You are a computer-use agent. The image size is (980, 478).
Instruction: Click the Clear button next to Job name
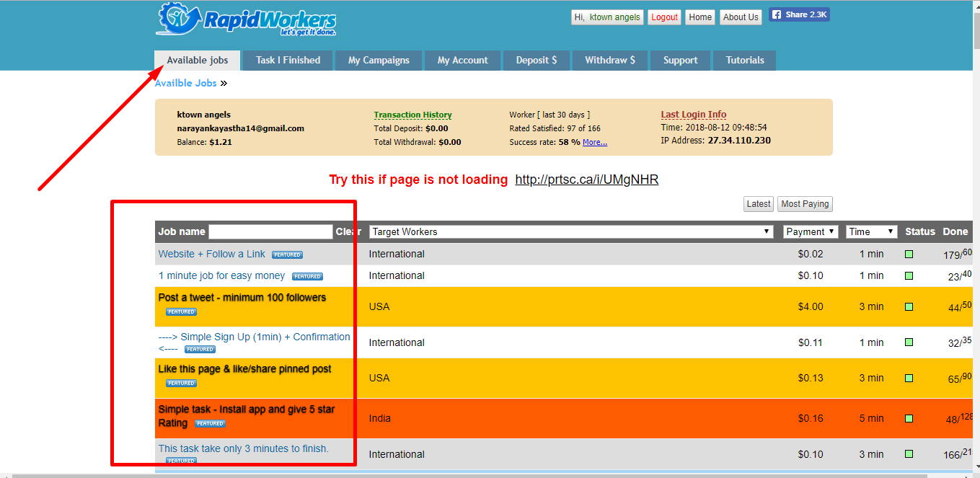click(x=349, y=231)
